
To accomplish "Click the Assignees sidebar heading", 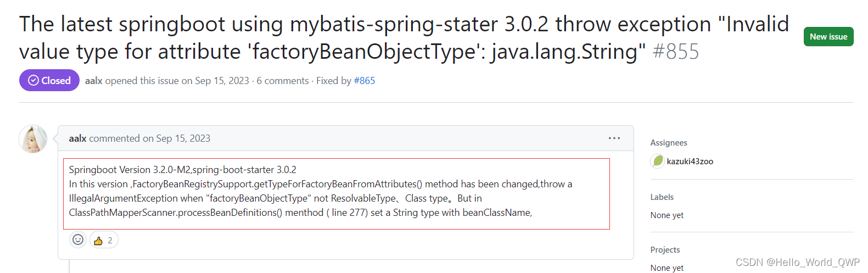I will 669,143.
